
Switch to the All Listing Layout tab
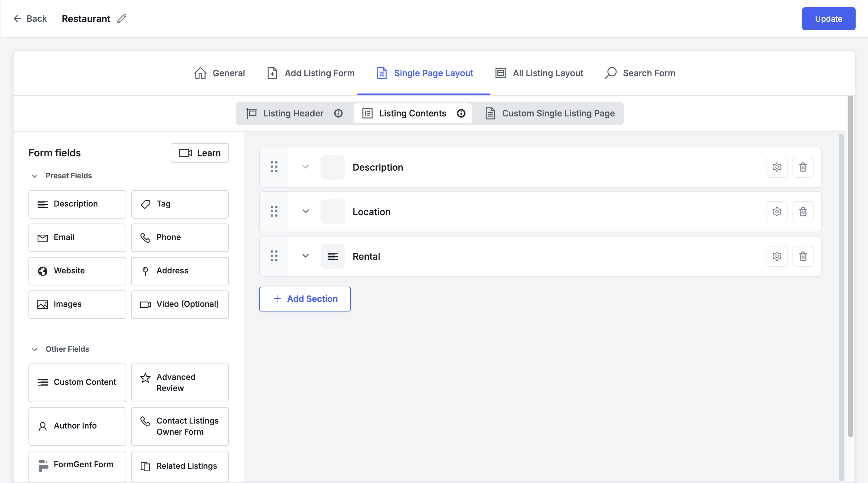pos(548,73)
